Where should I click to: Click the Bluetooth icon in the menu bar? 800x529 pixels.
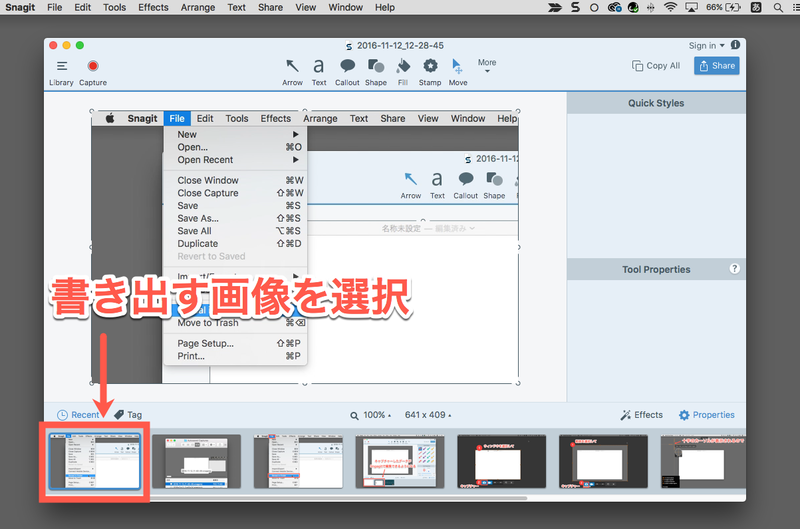coord(651,7)
